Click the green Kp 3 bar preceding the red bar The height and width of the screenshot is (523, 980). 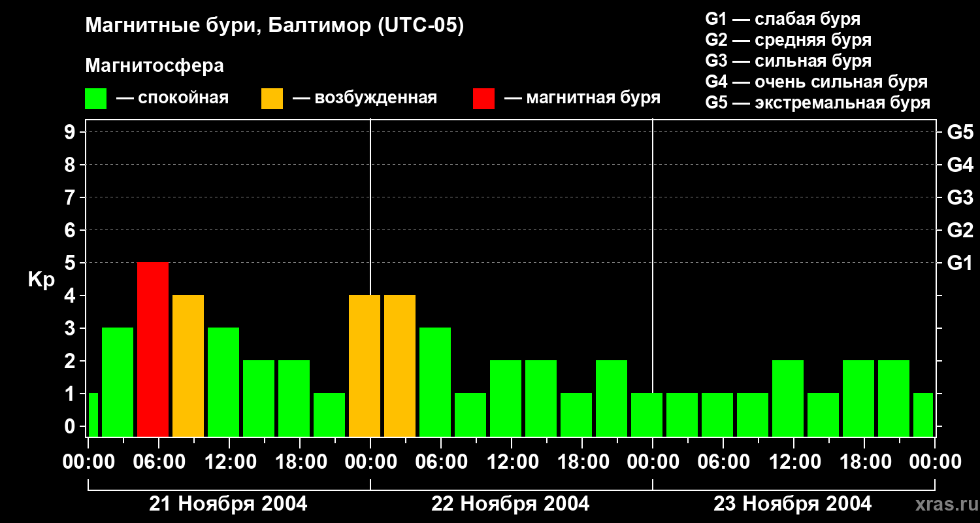[x=118, y=382]
